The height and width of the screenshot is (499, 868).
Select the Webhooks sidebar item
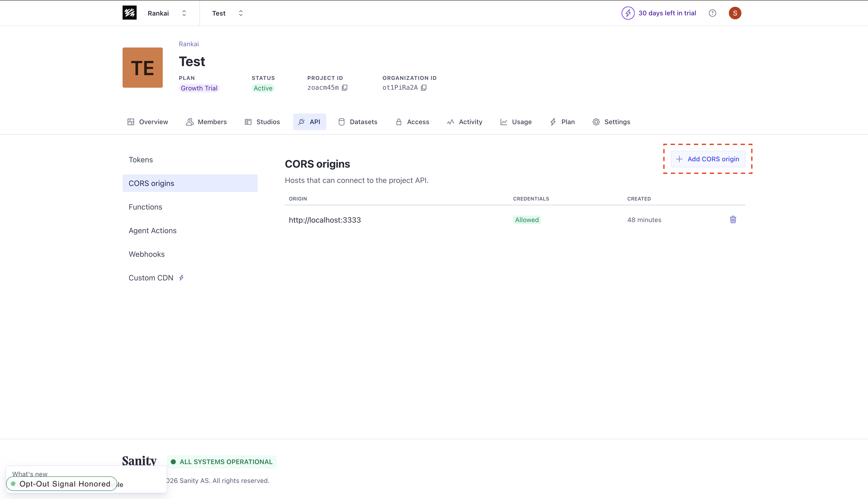tap(147, 254)
